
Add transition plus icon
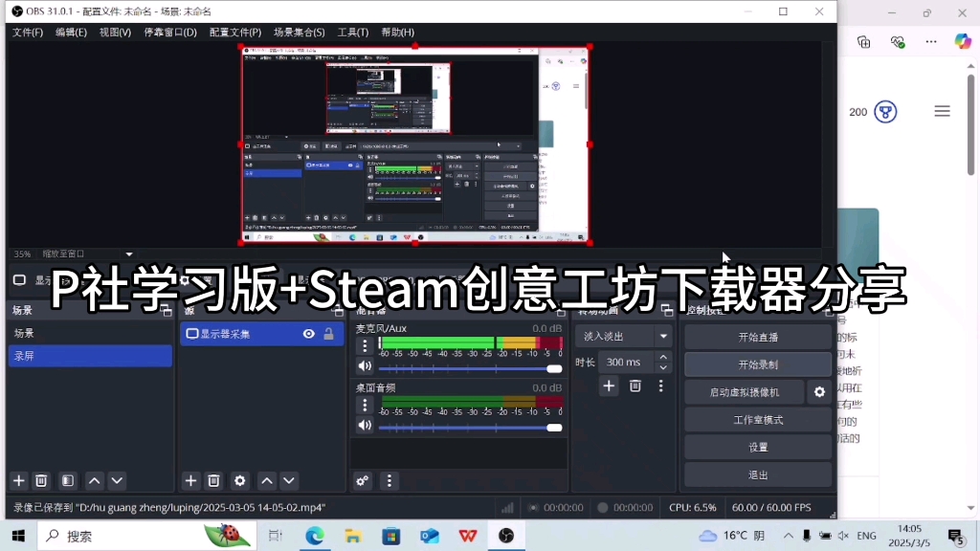point(609,386)
